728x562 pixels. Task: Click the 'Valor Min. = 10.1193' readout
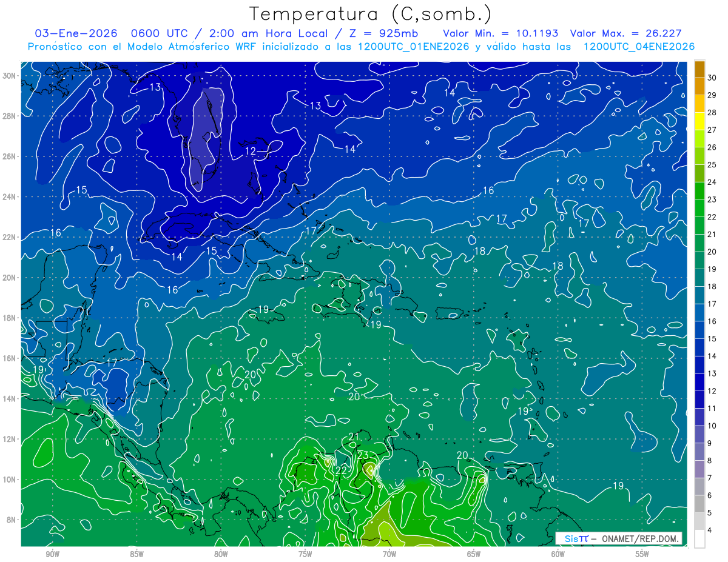coord(500,34)
